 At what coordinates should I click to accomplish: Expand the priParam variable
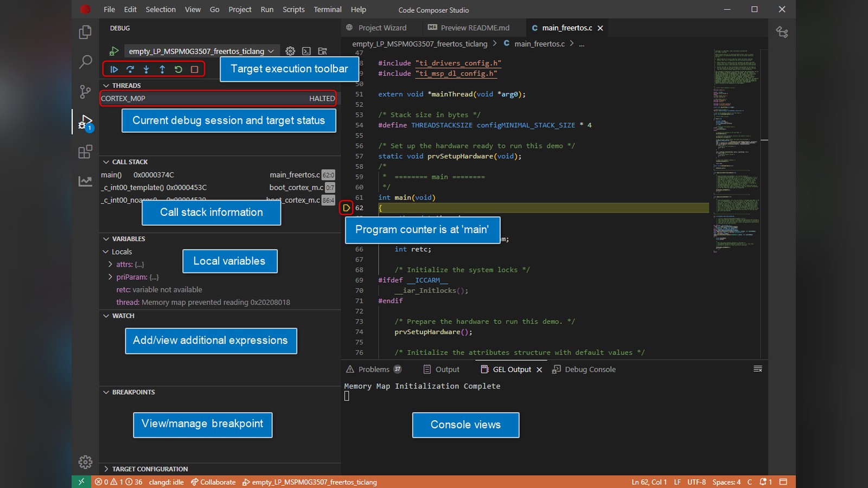110,277
